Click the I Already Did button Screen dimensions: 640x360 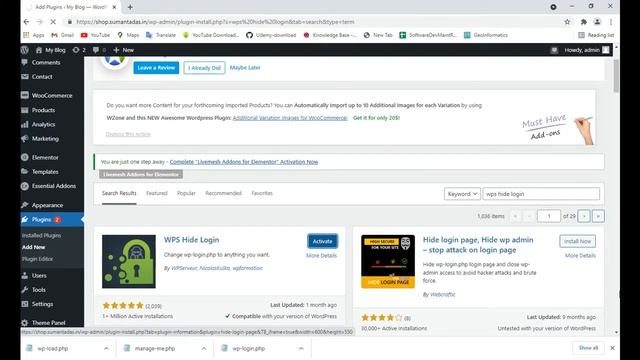pos(204,68)
